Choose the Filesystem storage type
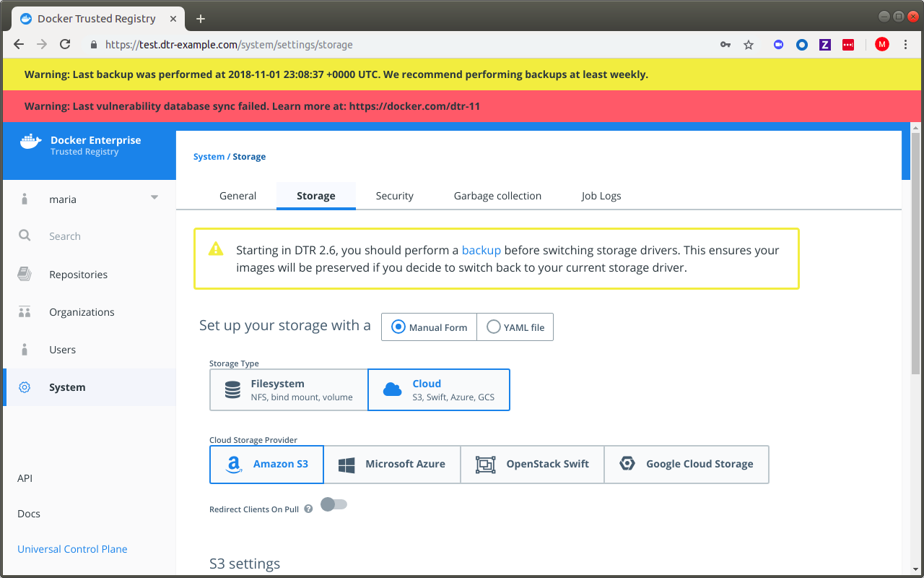 point(289,390)
